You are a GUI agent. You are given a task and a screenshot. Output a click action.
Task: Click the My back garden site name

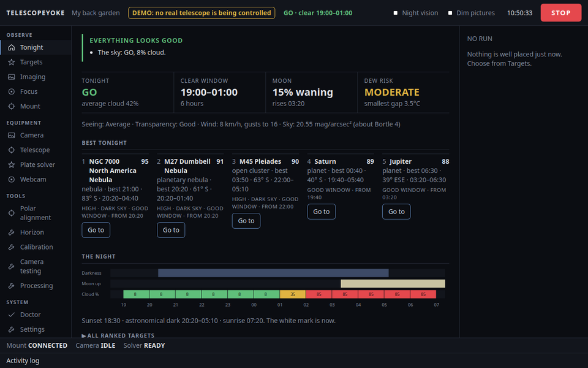coord(96,13)
